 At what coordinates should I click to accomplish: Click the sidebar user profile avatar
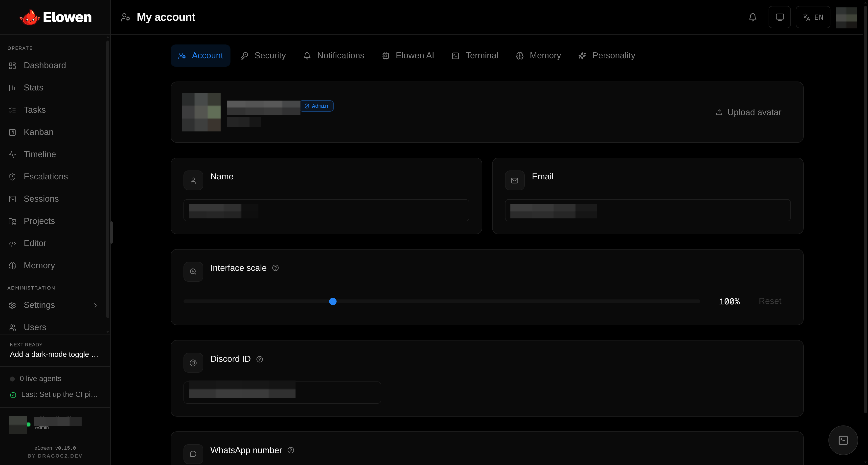(x=18, y=424)
